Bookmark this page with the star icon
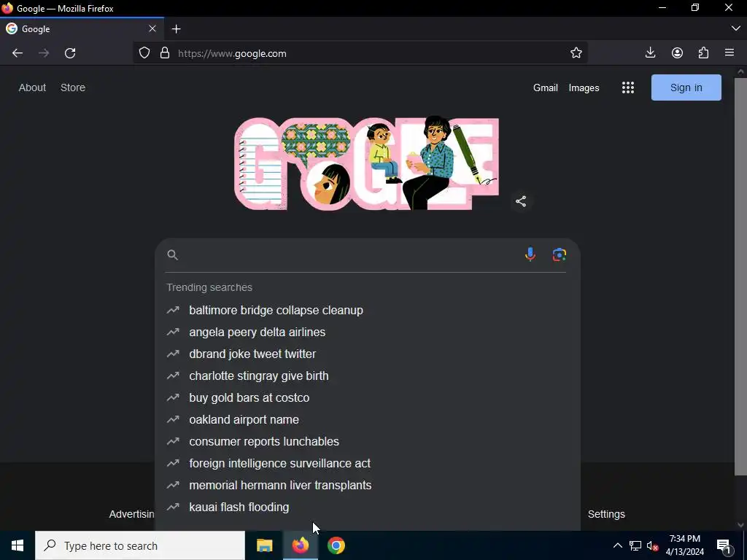747x560 pixels. tap(576, 52)
